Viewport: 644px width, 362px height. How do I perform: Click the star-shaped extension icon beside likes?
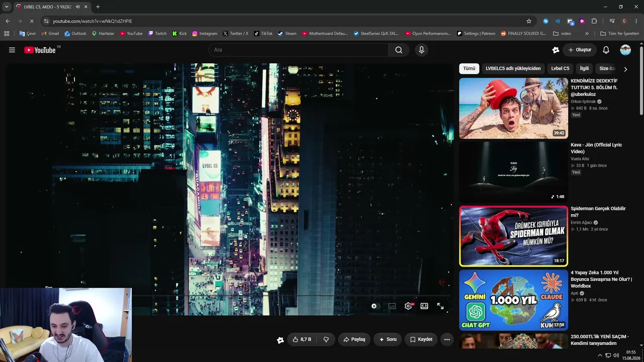(x=280, y=340)
